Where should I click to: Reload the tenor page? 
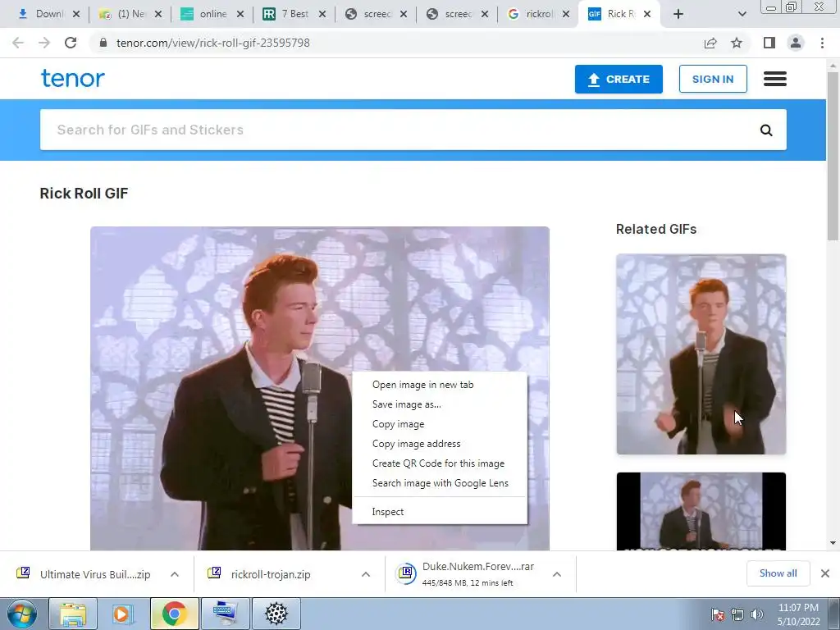pos(71,43)
